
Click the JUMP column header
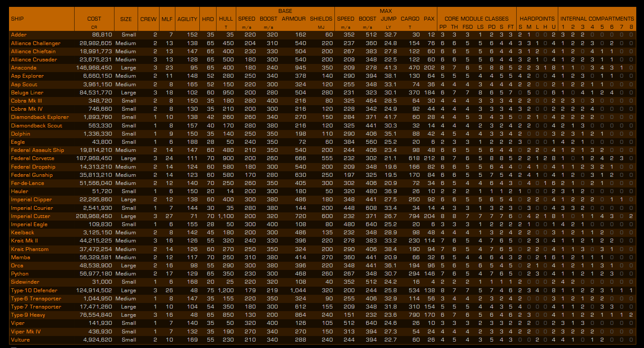click(389, 19)
